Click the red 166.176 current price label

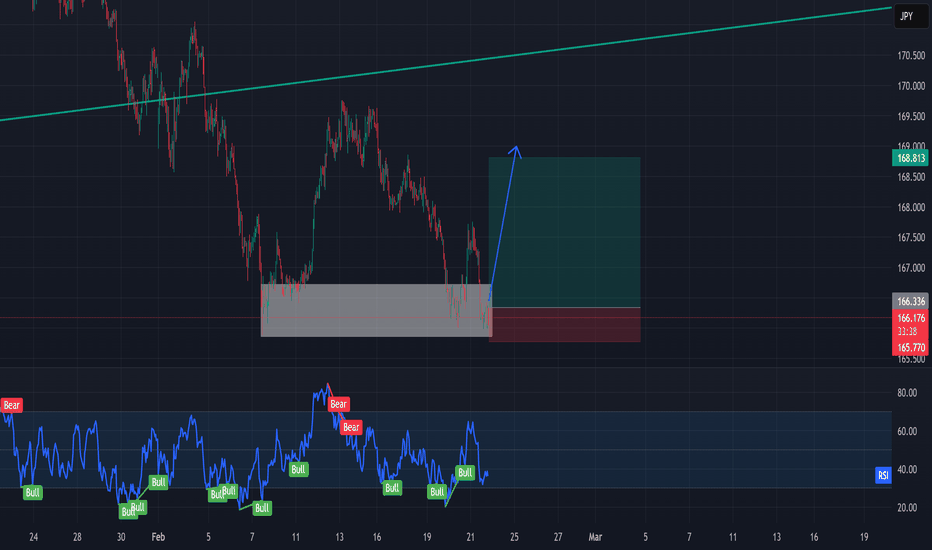910,318
